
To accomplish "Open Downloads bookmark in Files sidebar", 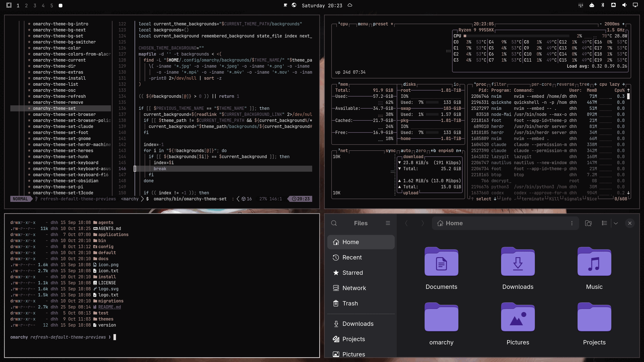I will tap(361, 324).
